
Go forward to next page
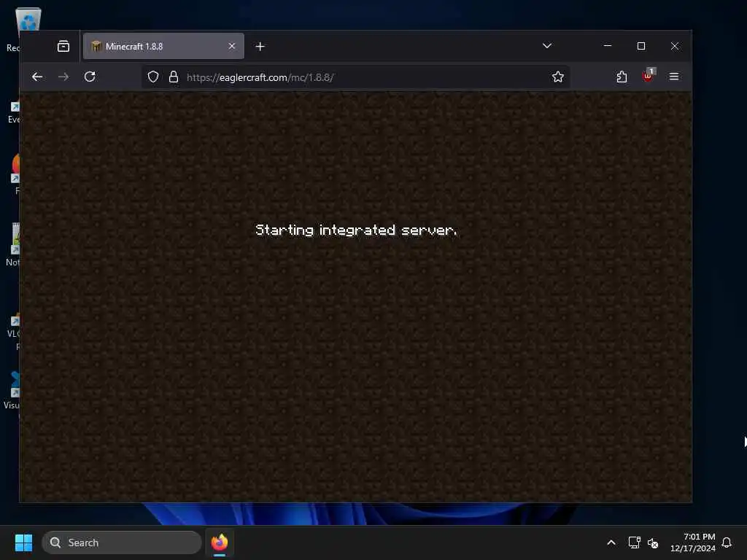tap(63, 77)
